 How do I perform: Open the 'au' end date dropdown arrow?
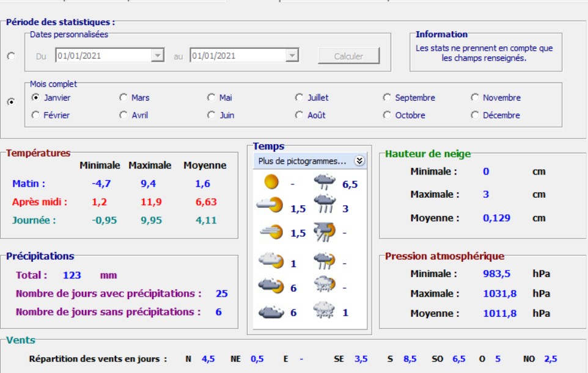292,56
